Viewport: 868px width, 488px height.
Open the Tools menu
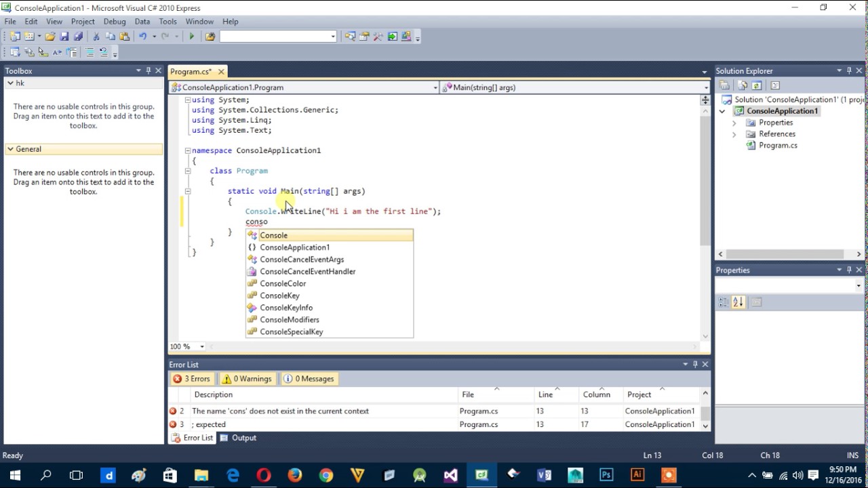pos(167,22)
